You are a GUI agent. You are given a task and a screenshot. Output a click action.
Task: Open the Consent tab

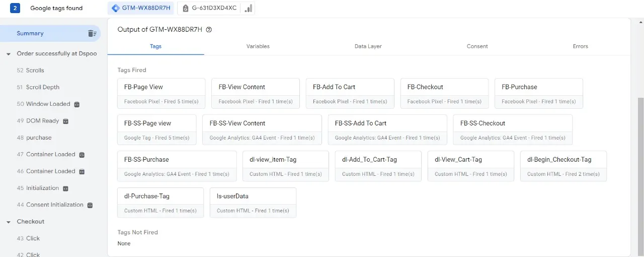[x=477, y=46]
